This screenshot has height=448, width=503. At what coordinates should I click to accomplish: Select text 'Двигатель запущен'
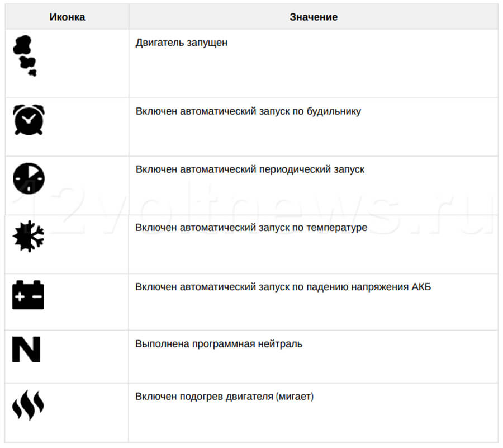click(x=181, y=43)
